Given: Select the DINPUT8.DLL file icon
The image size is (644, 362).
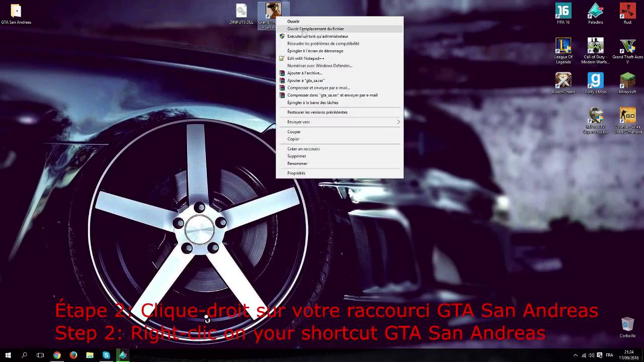Looking at the screenshot, I should pyautogui.click(x=242, y=14).
